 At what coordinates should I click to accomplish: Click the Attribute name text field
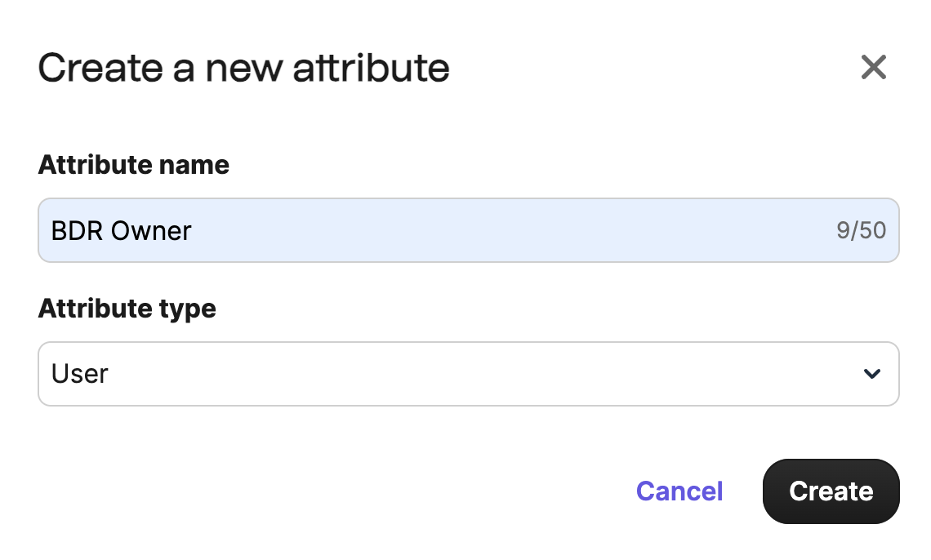[x=468, y=230]
